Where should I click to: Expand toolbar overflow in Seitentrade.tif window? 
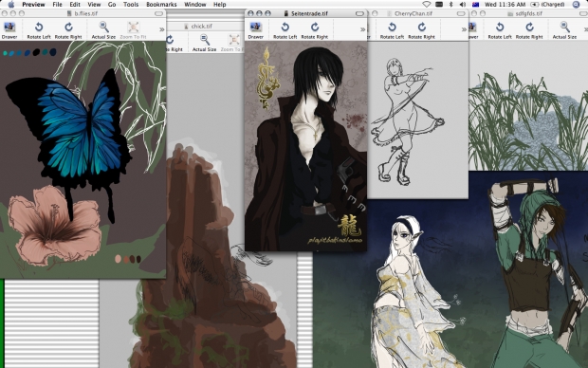[362, 29]
